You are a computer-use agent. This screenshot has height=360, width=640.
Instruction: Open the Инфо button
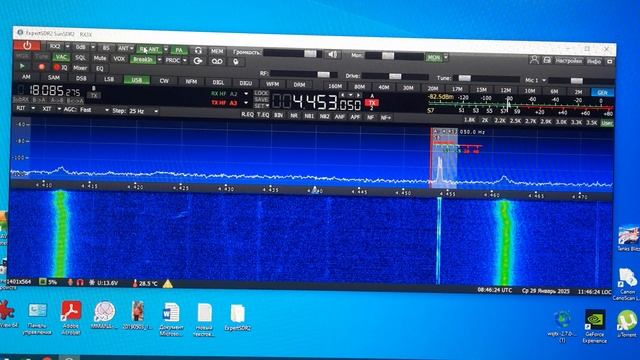594,61
